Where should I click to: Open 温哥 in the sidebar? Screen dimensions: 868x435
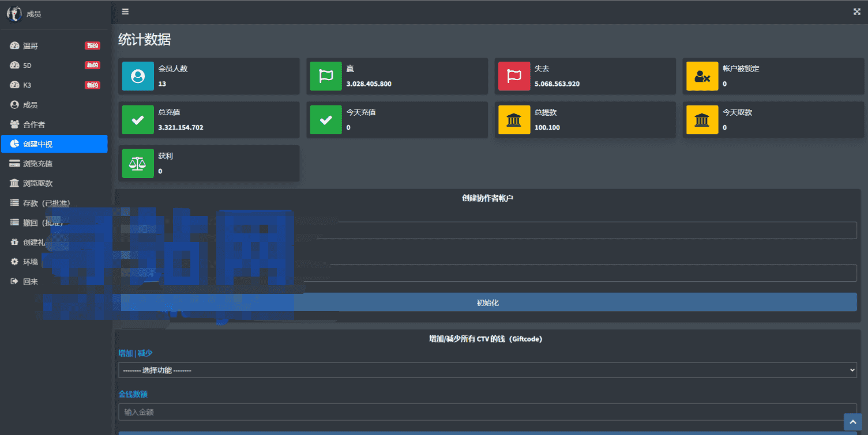31,46
